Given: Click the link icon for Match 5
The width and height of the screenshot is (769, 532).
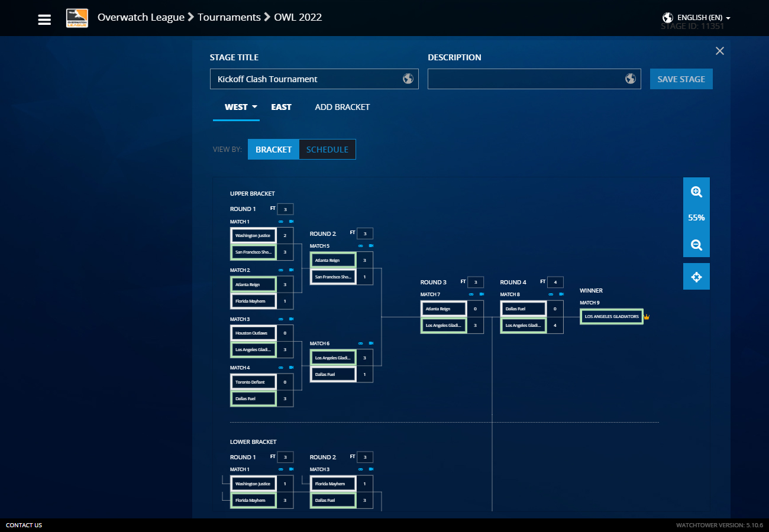Looking at the screenshot, I should (361, 246).
